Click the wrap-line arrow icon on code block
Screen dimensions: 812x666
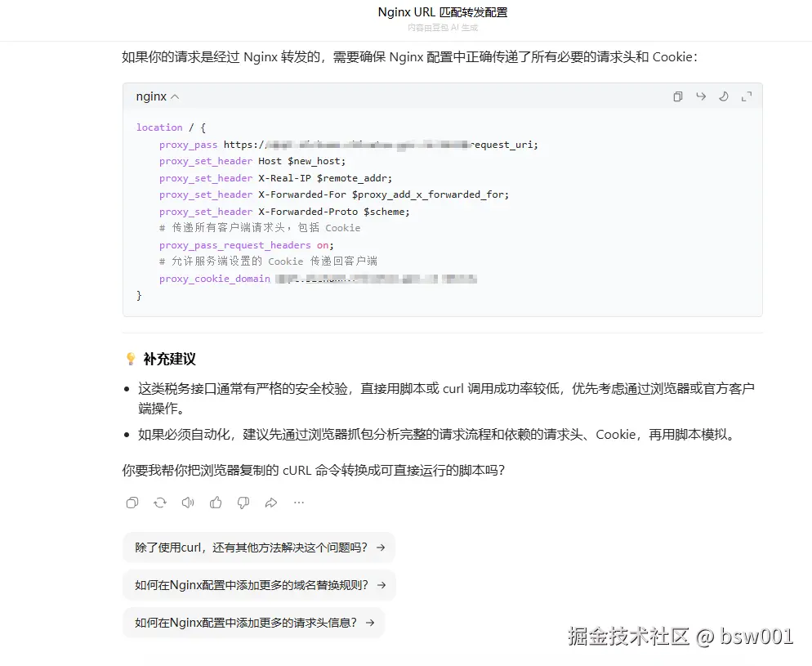point(700,96)
